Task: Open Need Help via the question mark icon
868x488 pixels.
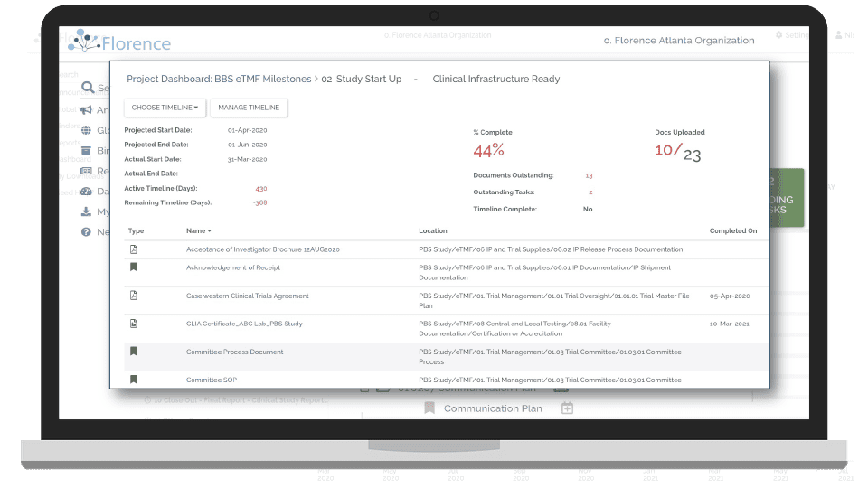Action: (86, 232)
